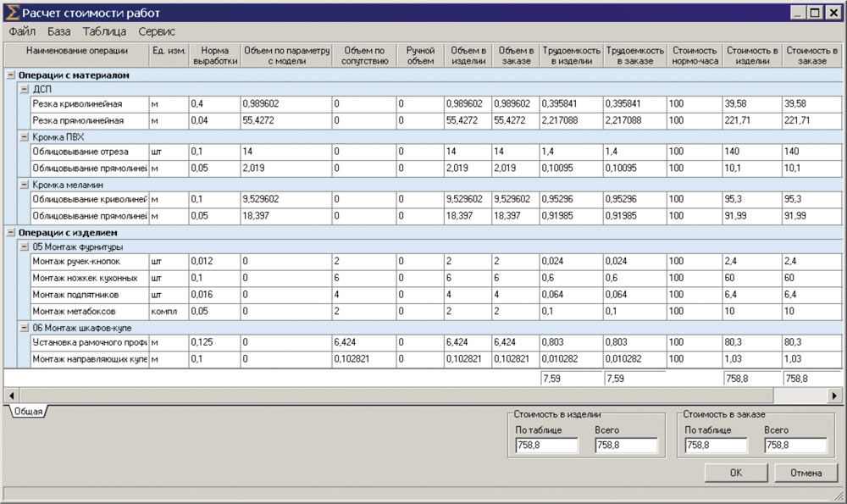The image size is (847, 504).
Task: Select the Резка криволинейная row name
Action: (89, 103)
